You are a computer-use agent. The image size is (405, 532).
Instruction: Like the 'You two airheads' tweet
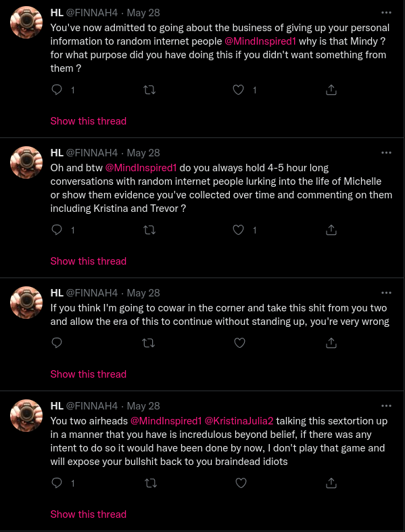pos(241,483)
